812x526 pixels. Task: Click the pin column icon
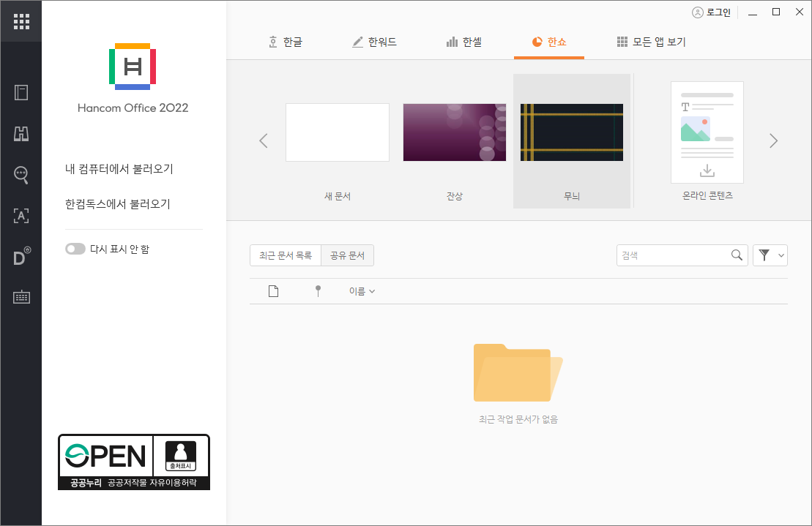pos(318,291)
